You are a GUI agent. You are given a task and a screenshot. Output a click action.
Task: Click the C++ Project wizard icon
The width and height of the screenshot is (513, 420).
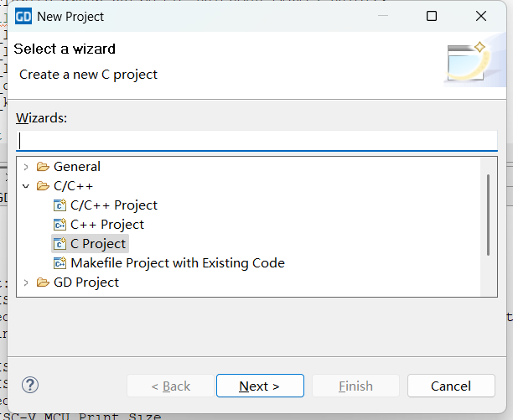(x=60, y=225)
